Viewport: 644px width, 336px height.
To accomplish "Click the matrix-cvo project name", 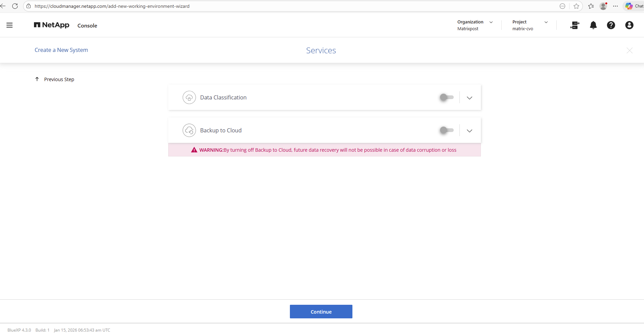I will click(x=523, y=29).
